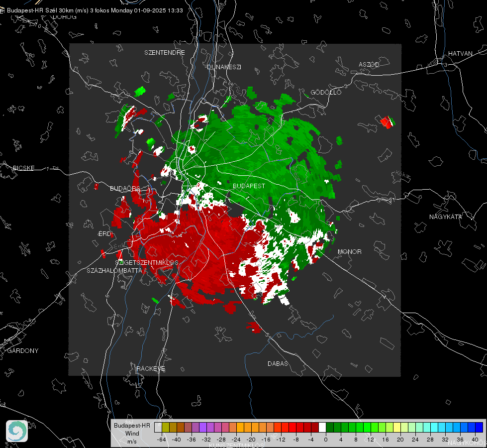Image resolution: width=487 pixels, height=448 pixels.
Task: Click the dark blue rightmost legend swatch
Action: [479, 428]
